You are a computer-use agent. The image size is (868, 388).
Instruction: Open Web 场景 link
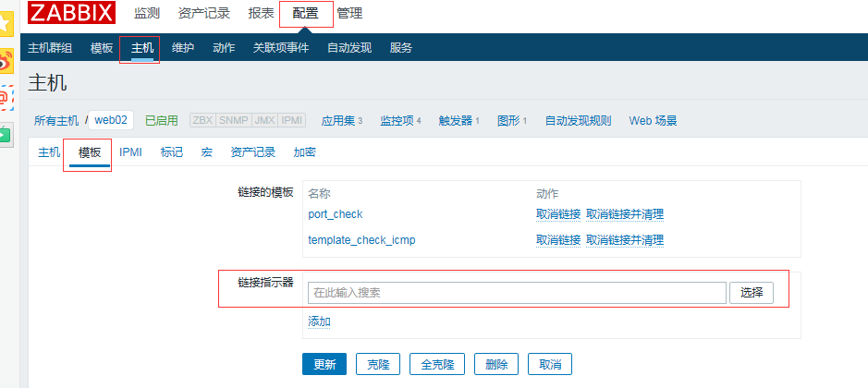653,121
